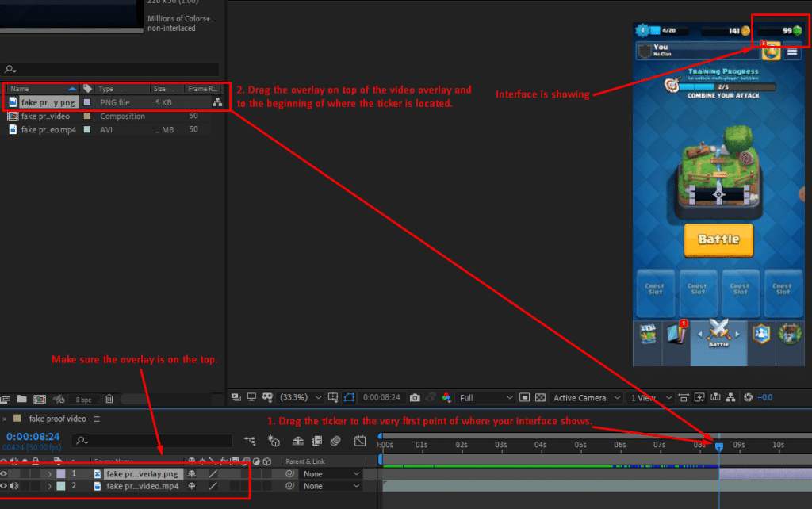Viewport: 812px width, 509px height.
Task: Open the fake proof video timeline tab
Action: (57, 419)
